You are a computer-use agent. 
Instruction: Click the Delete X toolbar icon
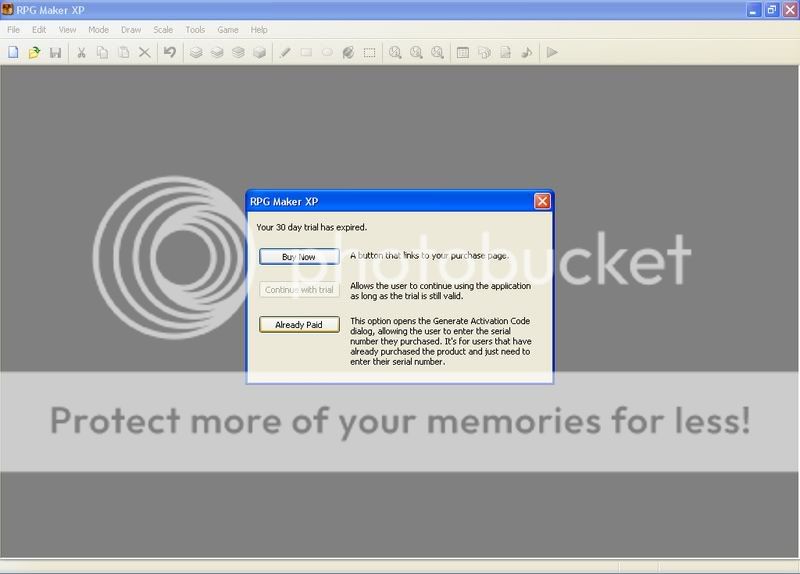[x=144, y=52]
